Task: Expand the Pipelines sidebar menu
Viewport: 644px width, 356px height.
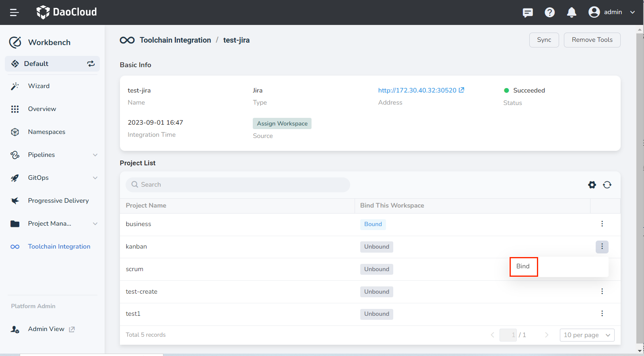Action: [95, 155]
